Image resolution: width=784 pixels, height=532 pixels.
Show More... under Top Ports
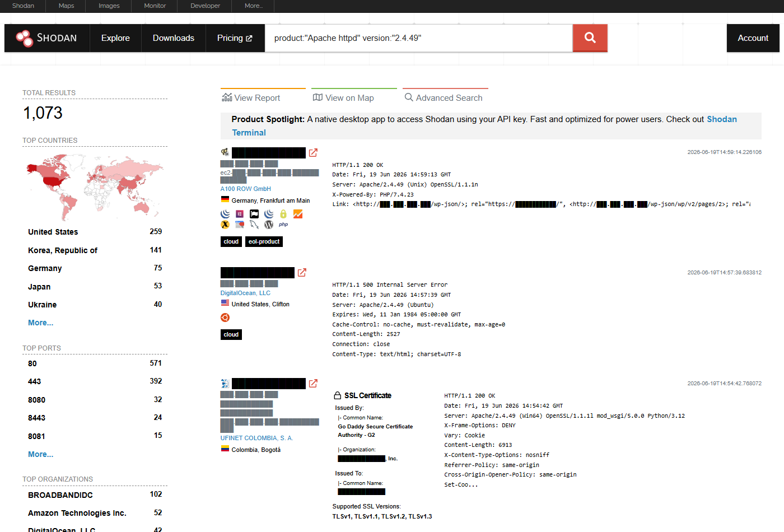[40, 454]
